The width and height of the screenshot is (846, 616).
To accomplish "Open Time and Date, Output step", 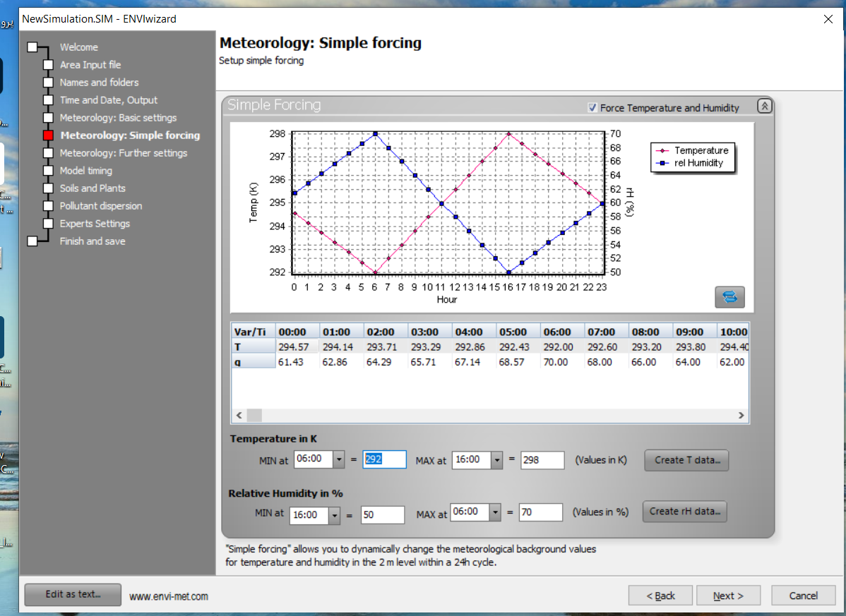I will (x=109, y=100).
